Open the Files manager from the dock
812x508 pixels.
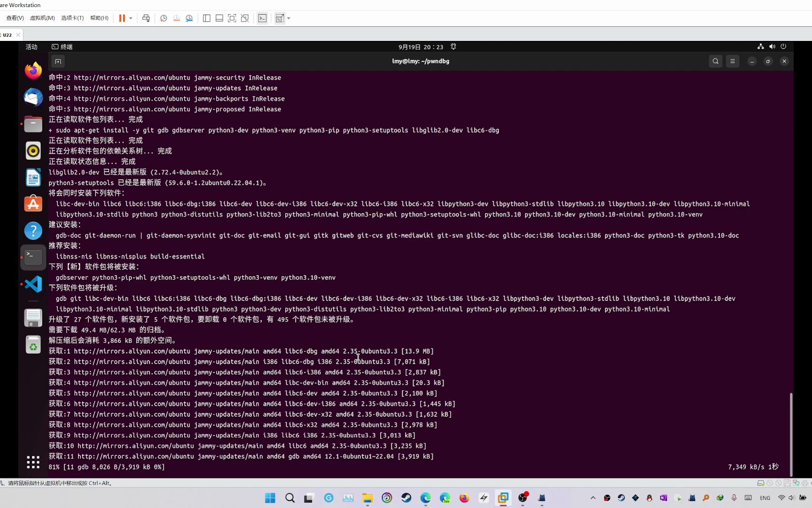(33, 124)
